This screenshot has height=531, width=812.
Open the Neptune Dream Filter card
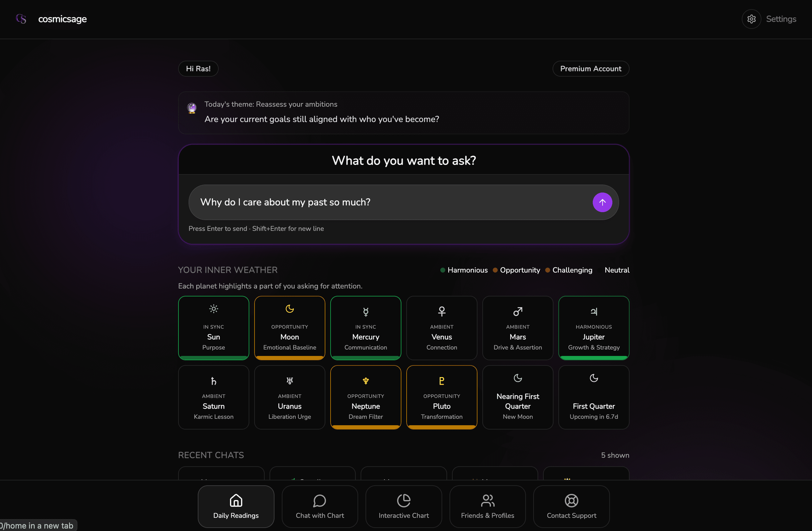[x=366, y=397]
